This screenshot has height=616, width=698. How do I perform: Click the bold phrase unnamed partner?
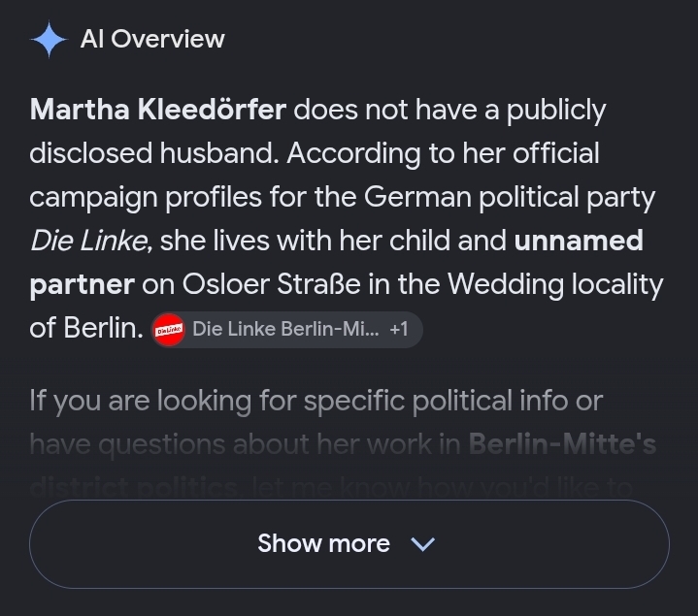[579, 241]
